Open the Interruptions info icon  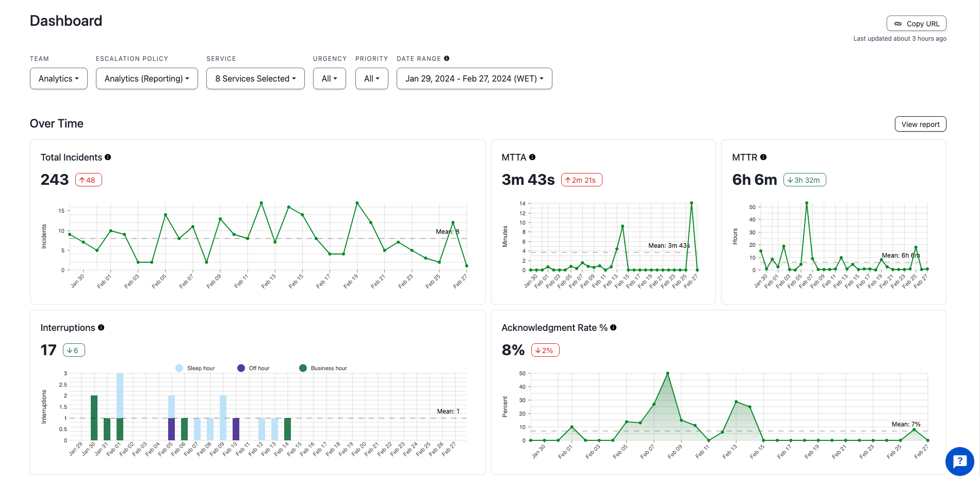101,327
